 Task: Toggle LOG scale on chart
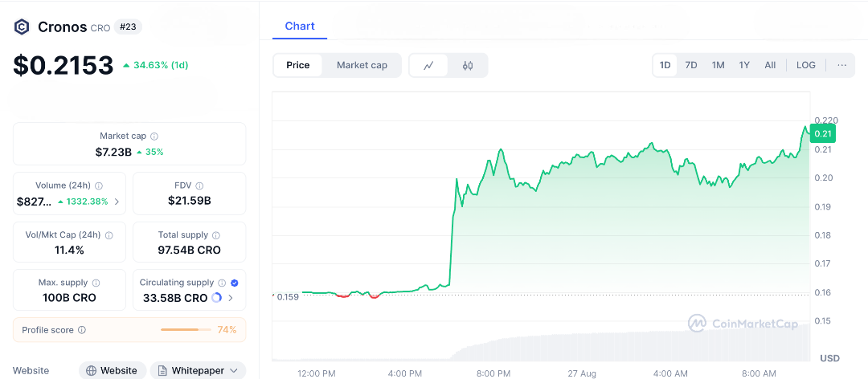pos(806,65)
